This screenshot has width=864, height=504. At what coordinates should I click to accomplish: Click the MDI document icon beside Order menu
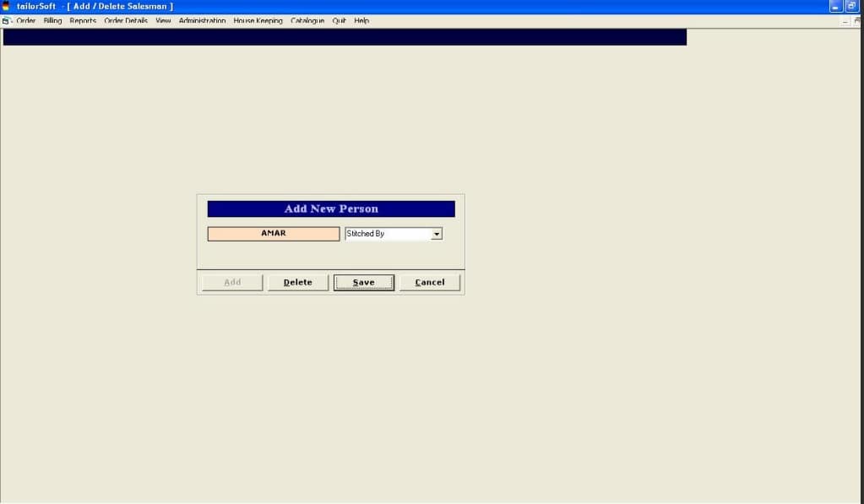(x=6, y=21)
